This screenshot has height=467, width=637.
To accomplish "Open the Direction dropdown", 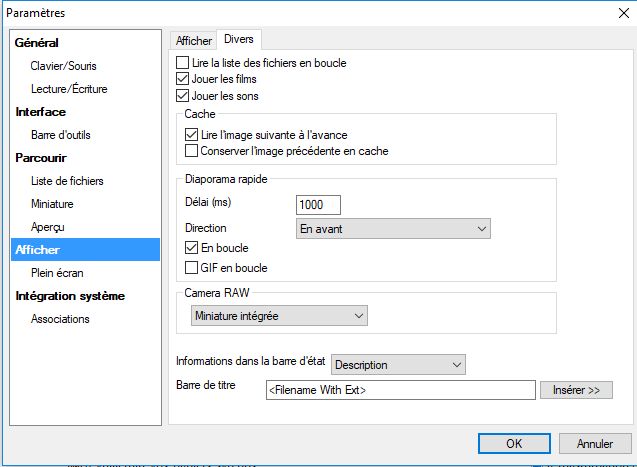I will pos(393,228).
